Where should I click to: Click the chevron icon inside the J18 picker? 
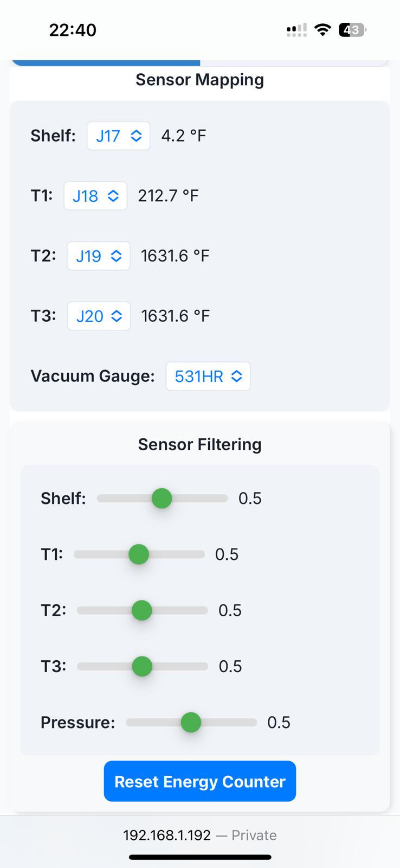click(x=114, y=196)
